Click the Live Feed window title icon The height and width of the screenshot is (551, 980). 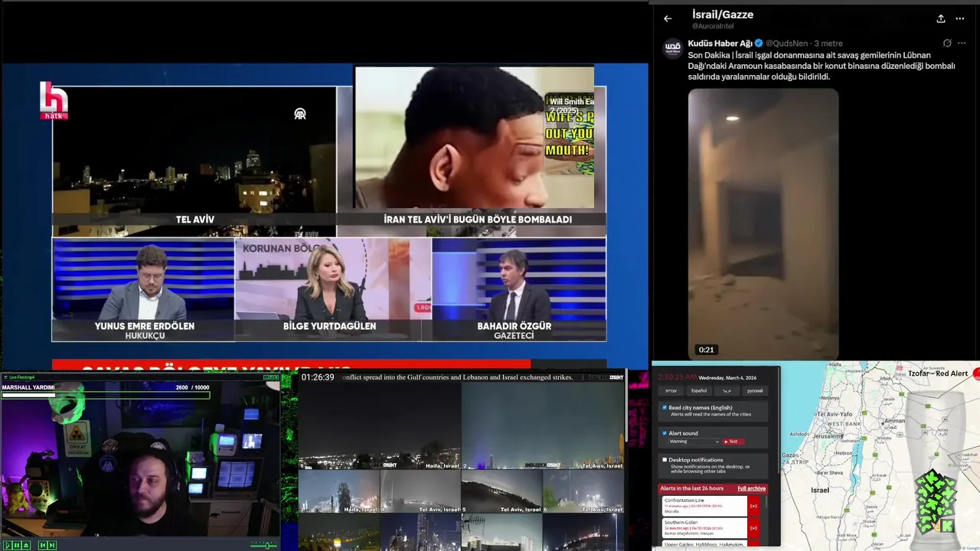(x=5, y=377)
